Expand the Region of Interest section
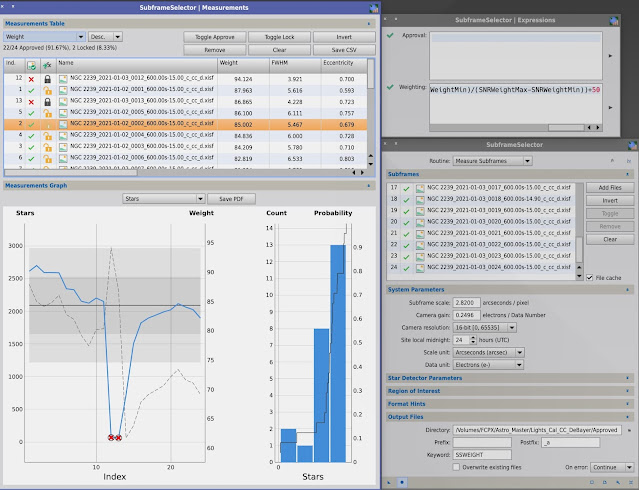 click(x=509, y=391)
